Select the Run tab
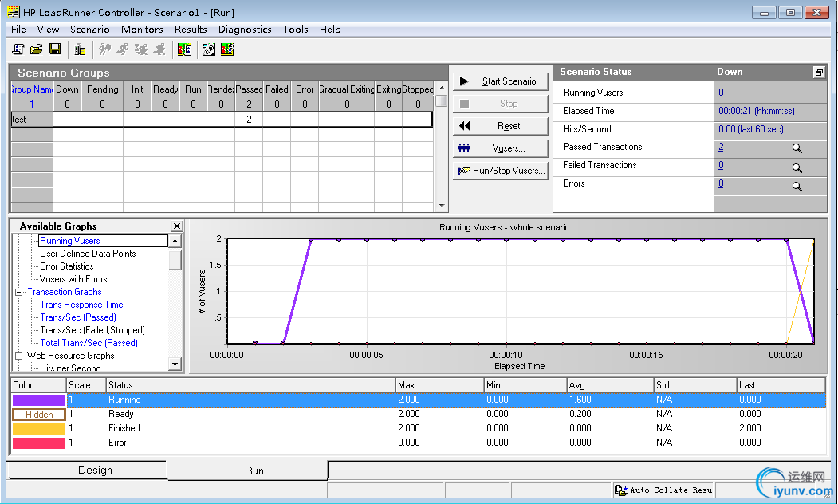 [x=247, y=471]
